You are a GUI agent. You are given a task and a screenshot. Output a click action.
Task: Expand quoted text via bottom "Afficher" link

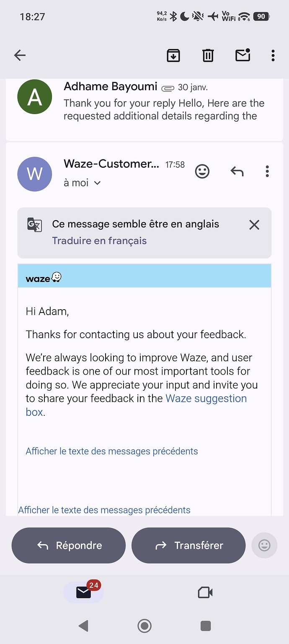point(104,510)
